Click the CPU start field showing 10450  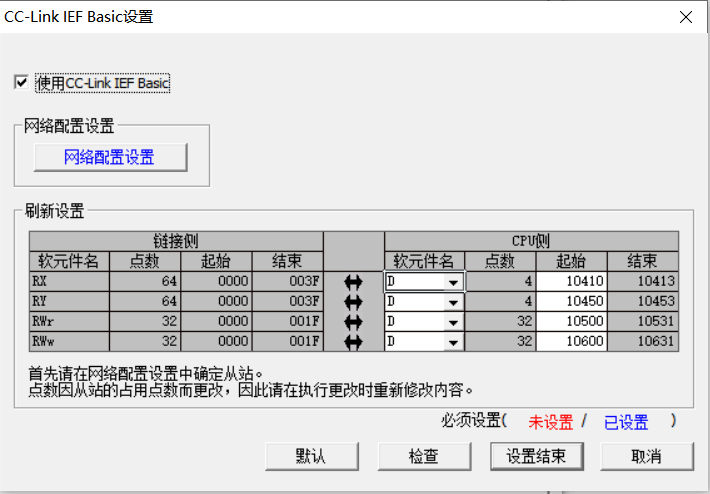coord(571,301)
